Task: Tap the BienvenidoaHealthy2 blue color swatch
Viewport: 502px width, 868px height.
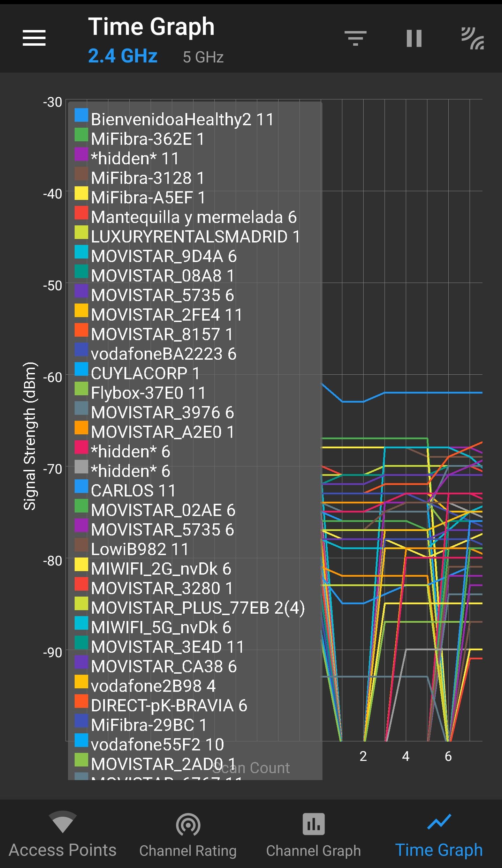Action: click(81, 115)
